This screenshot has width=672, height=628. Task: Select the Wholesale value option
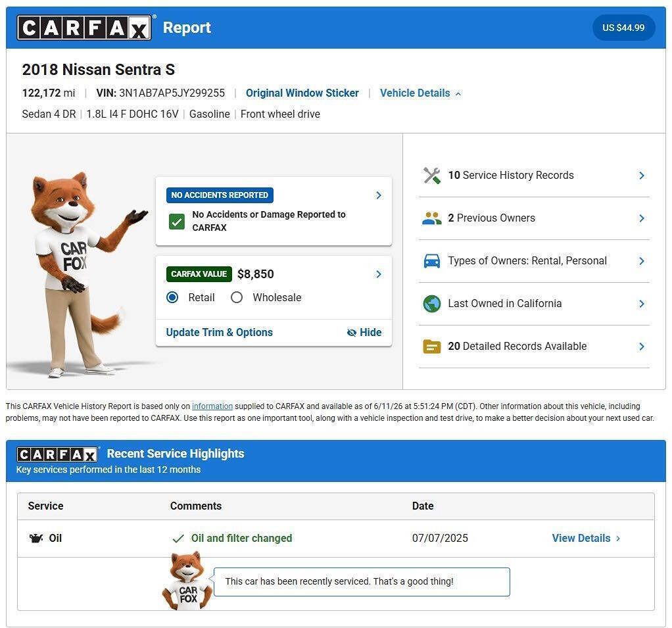(x=237, y=297)
